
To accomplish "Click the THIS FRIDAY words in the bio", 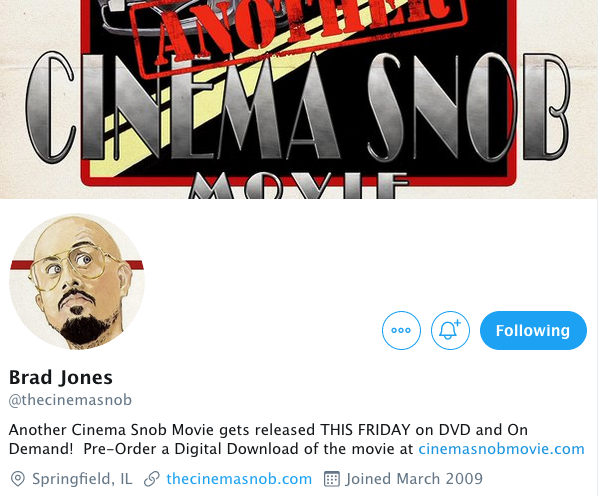I will click(365, 430).
